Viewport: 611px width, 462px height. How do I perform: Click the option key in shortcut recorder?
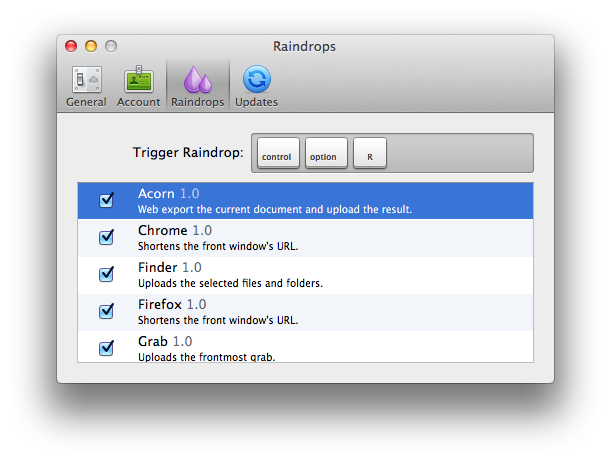[326, 153]
